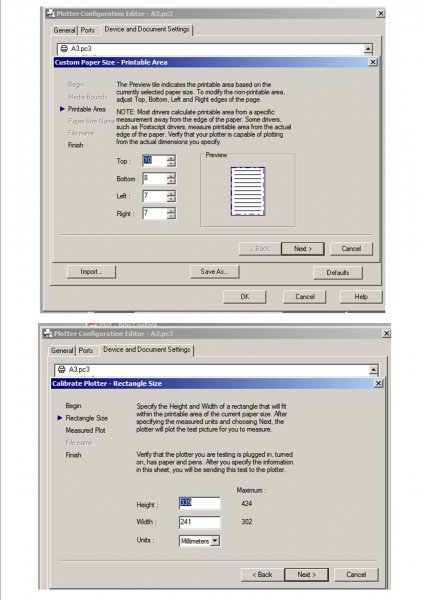This screenshot has width=424, height=600.
Task: Click the Top margin input field
Action: tap(155, 160)
